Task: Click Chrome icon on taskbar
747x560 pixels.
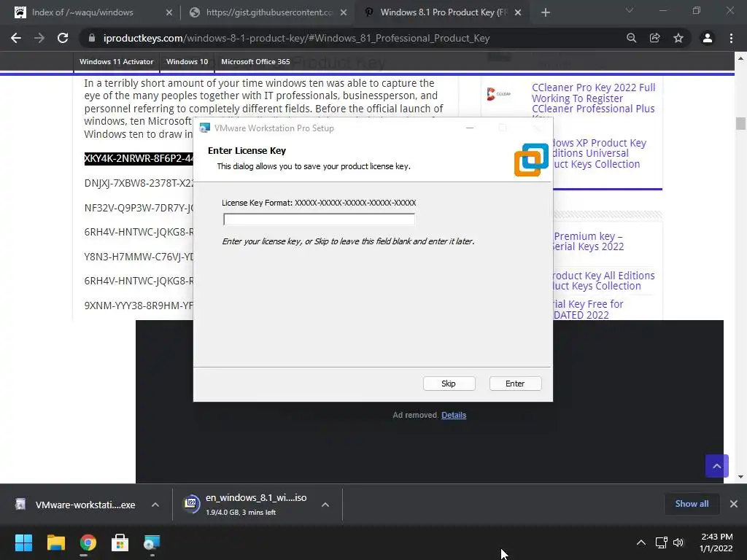Action: click(x=88, y=542)
